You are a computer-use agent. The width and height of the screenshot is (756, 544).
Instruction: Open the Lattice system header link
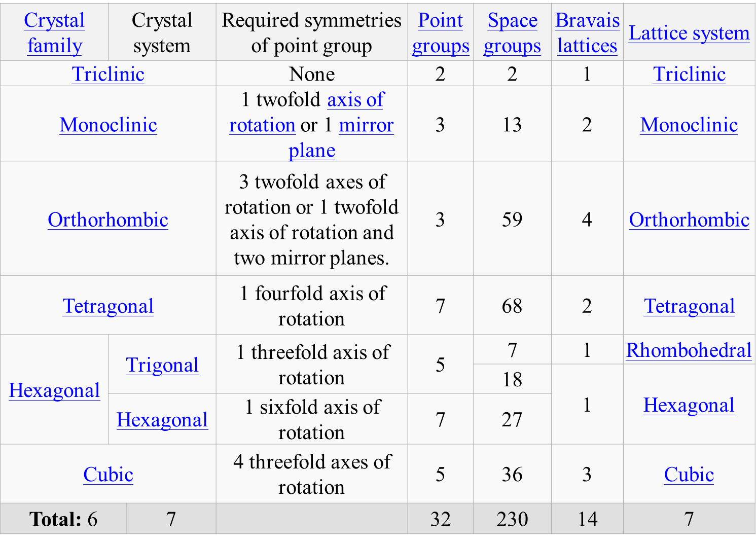pos(689,33)
